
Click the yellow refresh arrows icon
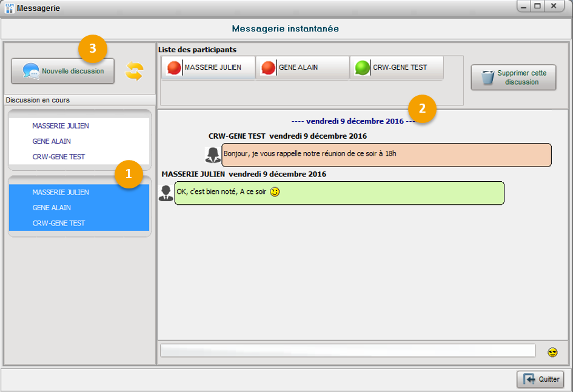coord(134,71)
